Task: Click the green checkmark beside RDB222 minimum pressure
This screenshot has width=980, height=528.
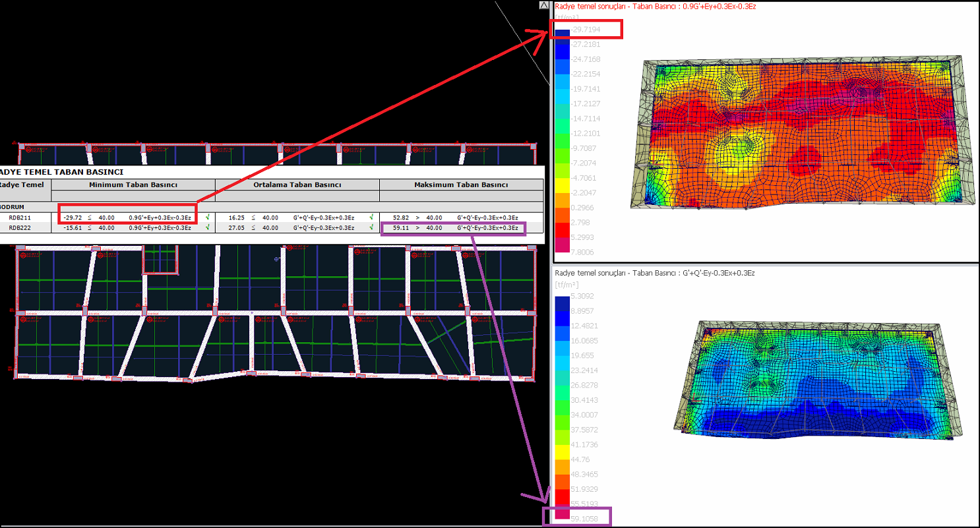Action: click(208, 227)
